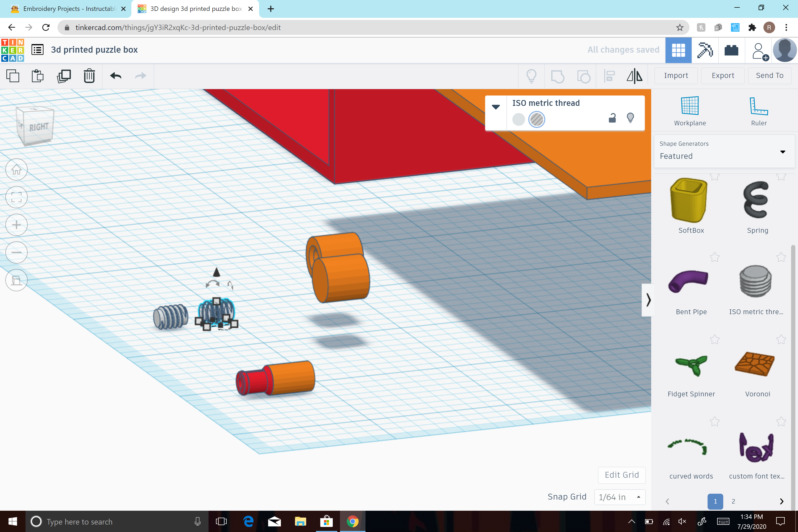Click the Export button
The image size is (798, 532).
[x=722, y=75]
